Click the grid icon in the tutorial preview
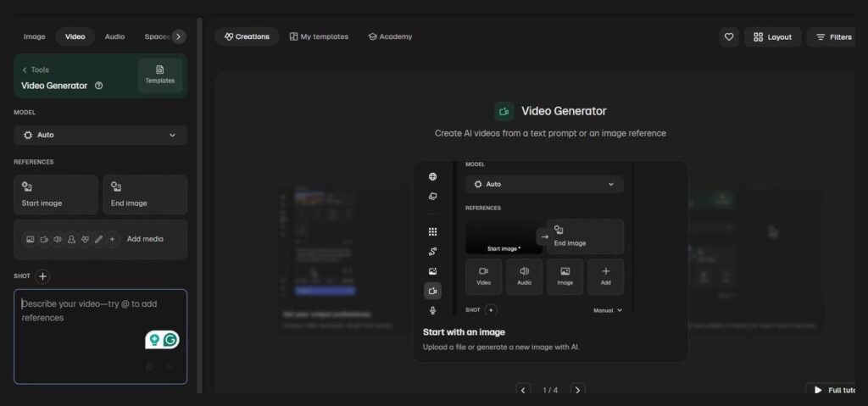Screen dimensions: 868x406 pos(433,232)
